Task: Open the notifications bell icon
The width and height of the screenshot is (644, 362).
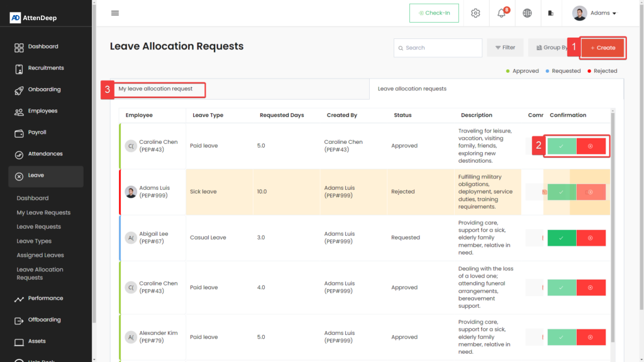Action: tap(502, 13)
